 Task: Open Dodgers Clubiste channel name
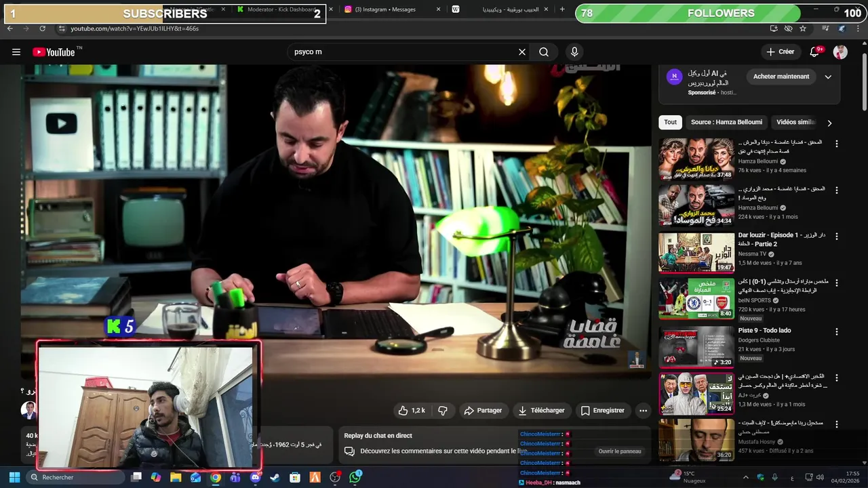point(759,340)
